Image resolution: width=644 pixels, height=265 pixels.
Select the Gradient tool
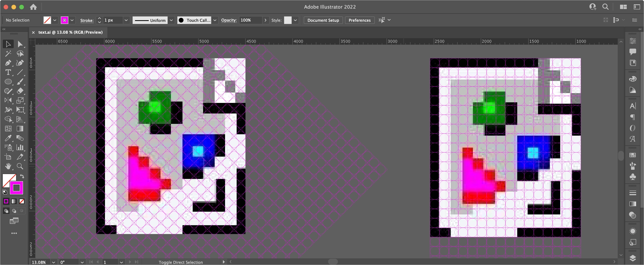20,129
